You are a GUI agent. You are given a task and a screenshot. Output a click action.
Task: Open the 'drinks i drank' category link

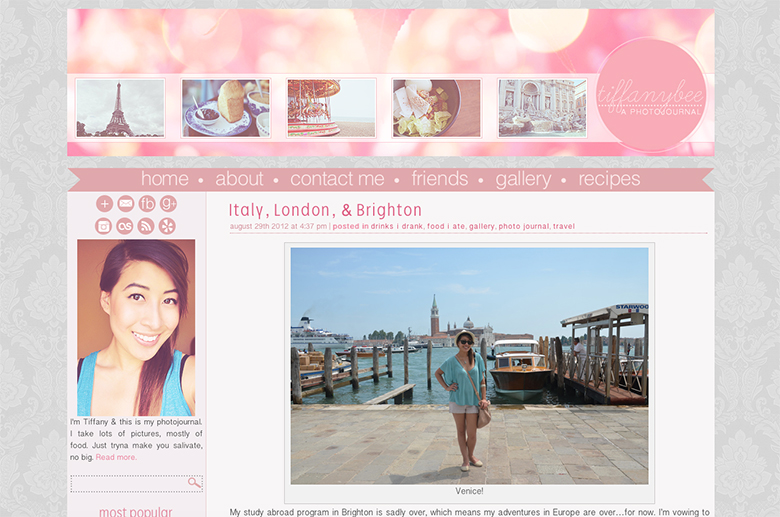point(397,226)
